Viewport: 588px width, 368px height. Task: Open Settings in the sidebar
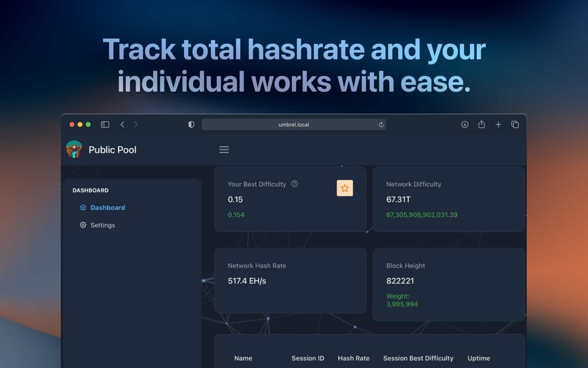[102, 225]
